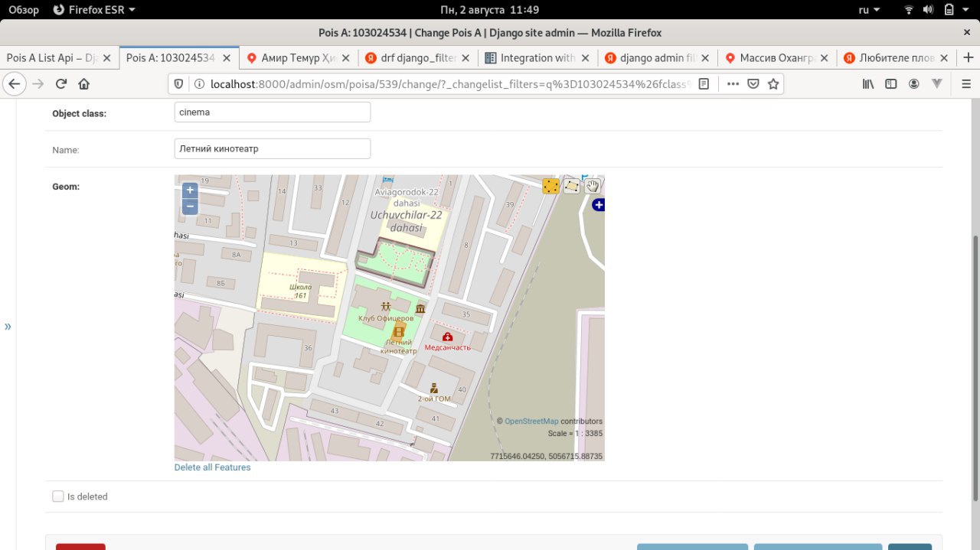The height and width of the screenshot is (550, 980).
Task: Click the 2-ой ГОМ police icon on map
Action: 433,387
